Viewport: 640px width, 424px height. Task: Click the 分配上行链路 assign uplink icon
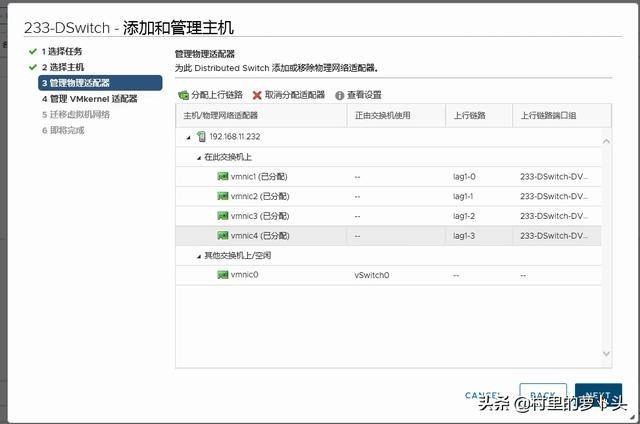[183, 95]
